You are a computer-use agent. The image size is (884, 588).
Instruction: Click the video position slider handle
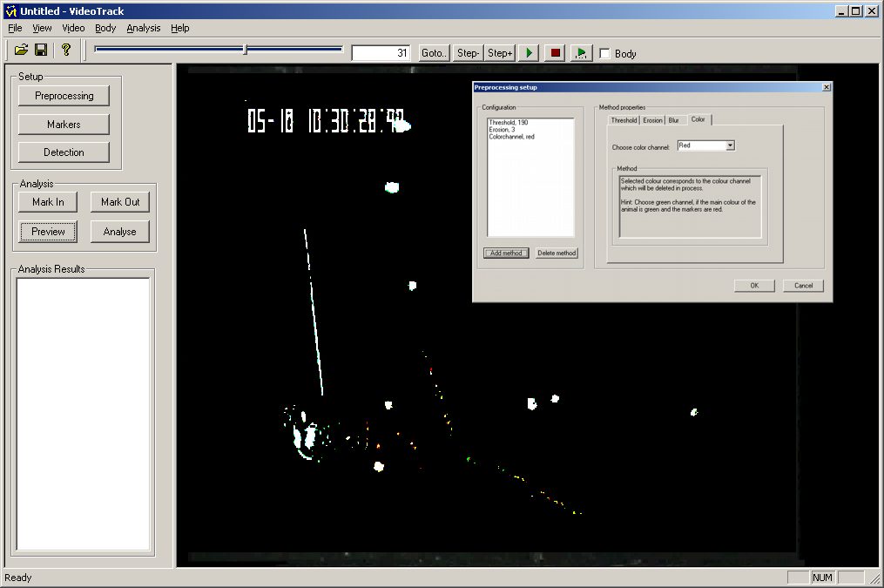tap(245, 50)
